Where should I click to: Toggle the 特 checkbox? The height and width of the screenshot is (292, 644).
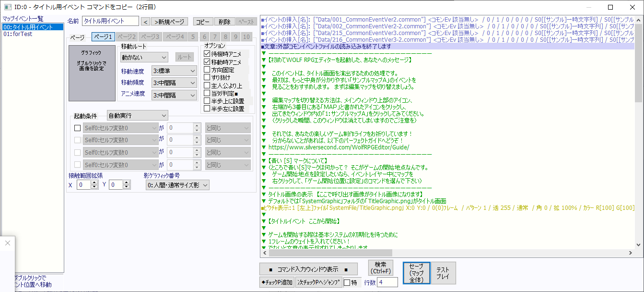(x=347, y=282)
